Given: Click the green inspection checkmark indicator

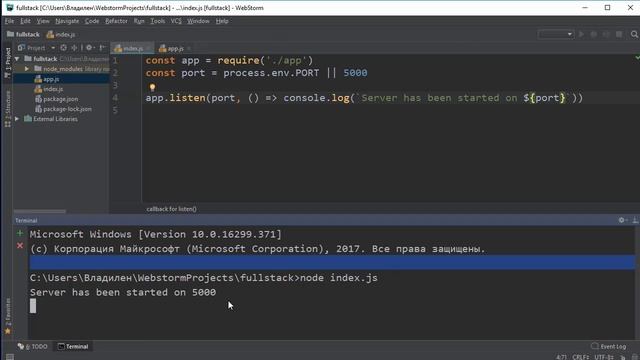Looking at the screenshot, I should point(637,58).
